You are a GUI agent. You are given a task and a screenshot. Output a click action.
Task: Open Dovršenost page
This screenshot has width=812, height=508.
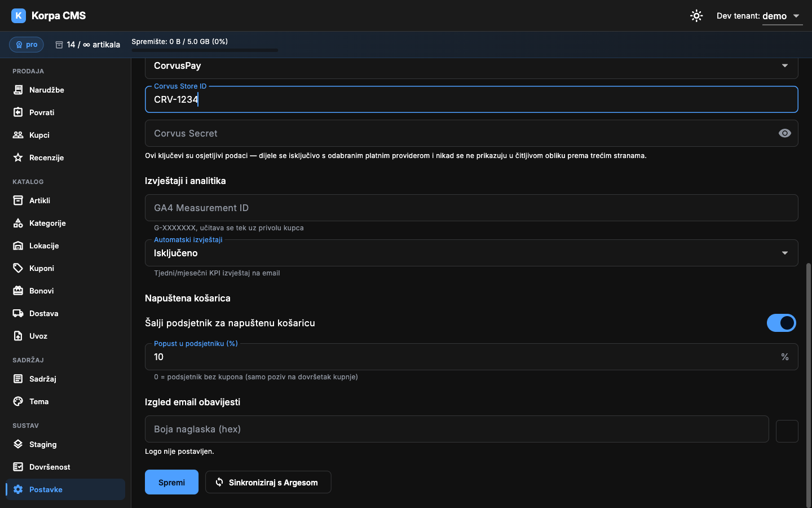click(65, 467)
